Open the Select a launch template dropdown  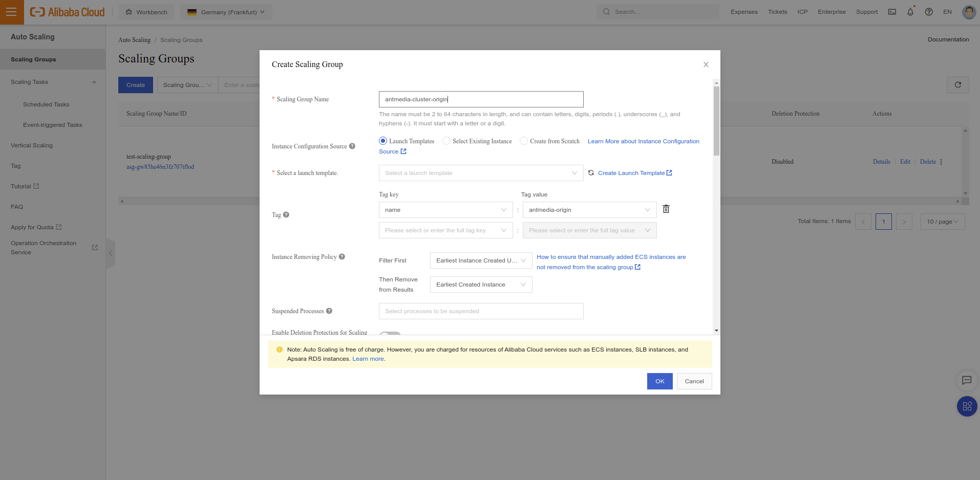(x=481, y=173)
